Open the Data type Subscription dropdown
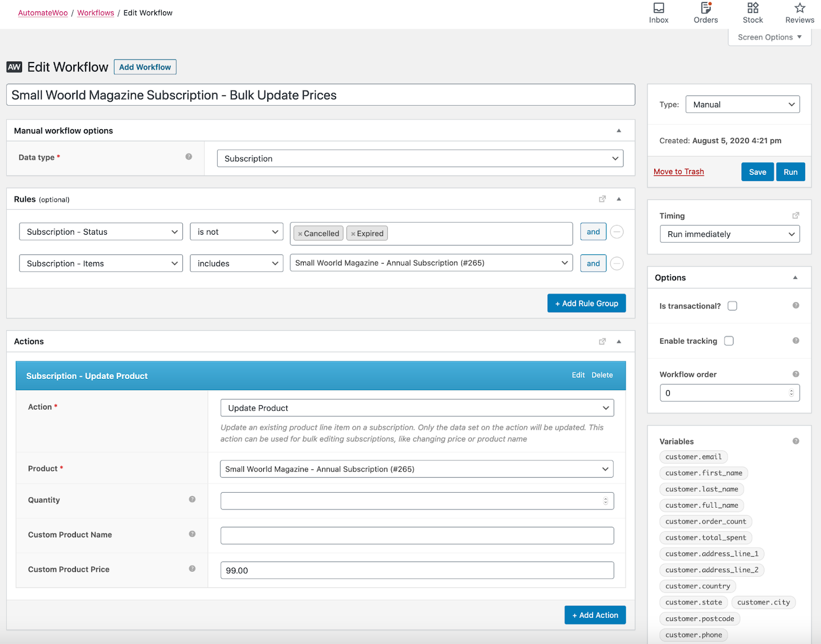 click(x=420, y=158)
